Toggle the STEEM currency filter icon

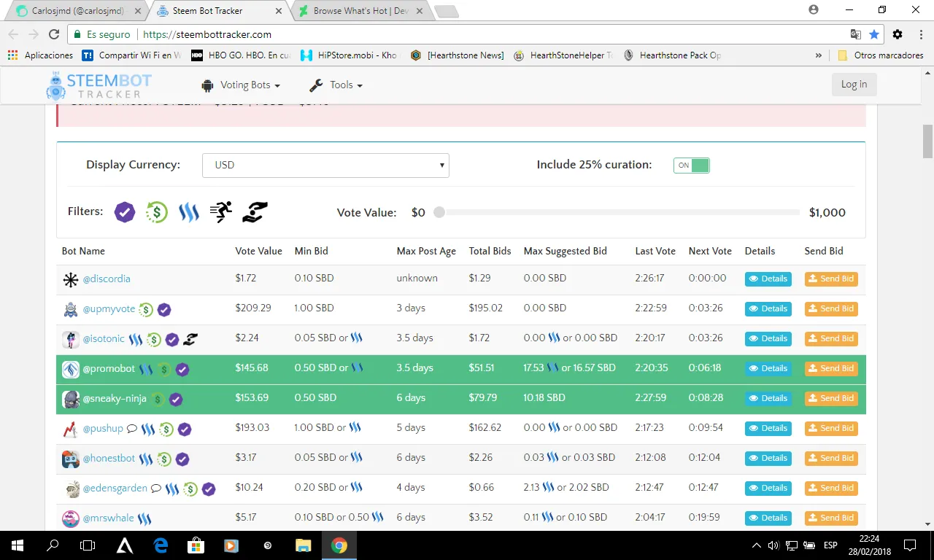(x=189, y=212)
